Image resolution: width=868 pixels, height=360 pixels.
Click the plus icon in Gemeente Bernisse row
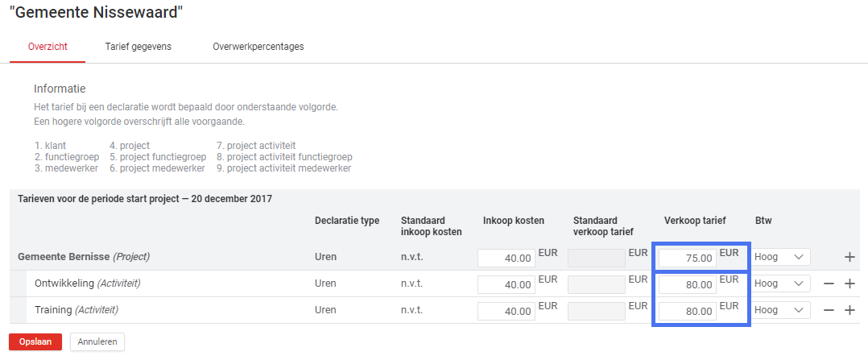849,257
